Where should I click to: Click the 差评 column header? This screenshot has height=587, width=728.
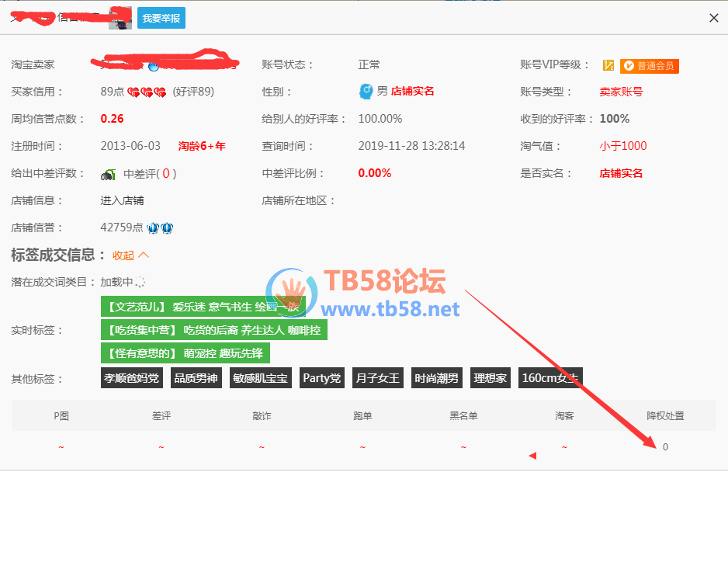coord(161,415)
